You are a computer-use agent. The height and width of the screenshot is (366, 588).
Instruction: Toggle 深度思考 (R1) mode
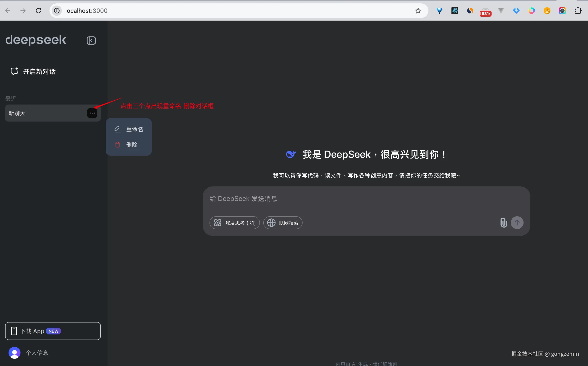click(x=234, y=223)
